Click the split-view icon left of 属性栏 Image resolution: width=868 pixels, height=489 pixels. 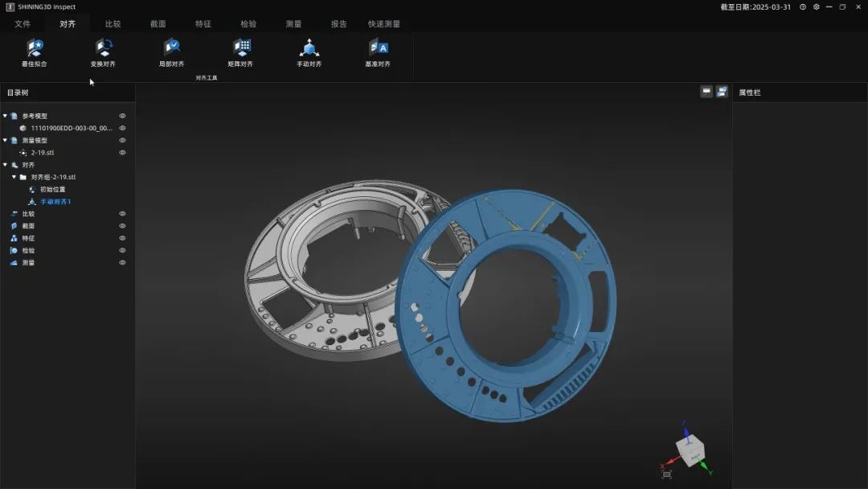point(722,92)
